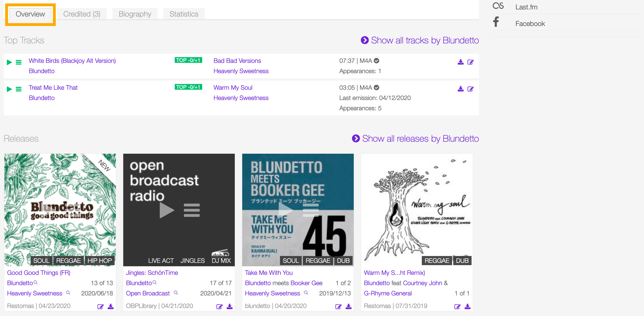Open Good Good Things cover thumbnail
Screen dimensions: 644x316
tap(60, 210)
